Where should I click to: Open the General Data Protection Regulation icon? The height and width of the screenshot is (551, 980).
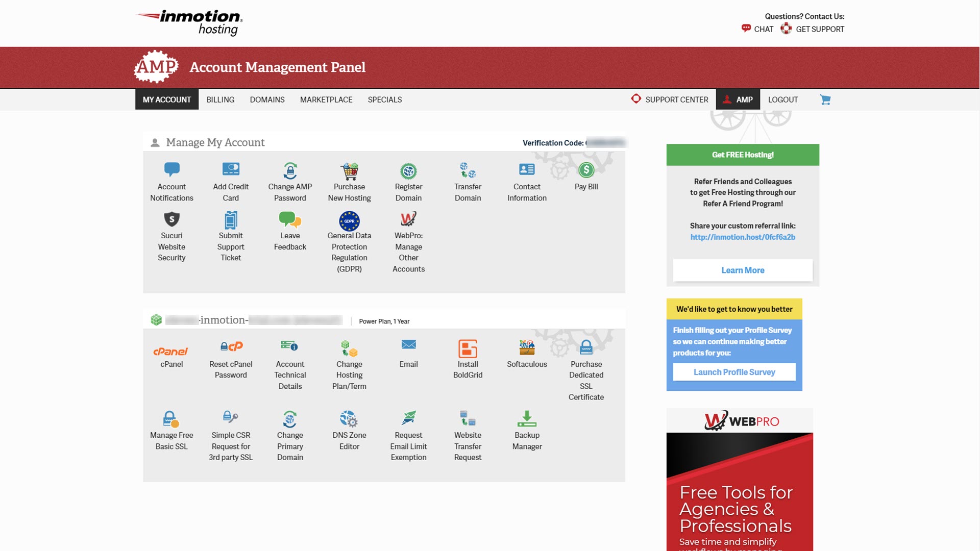tap(349, 220)
